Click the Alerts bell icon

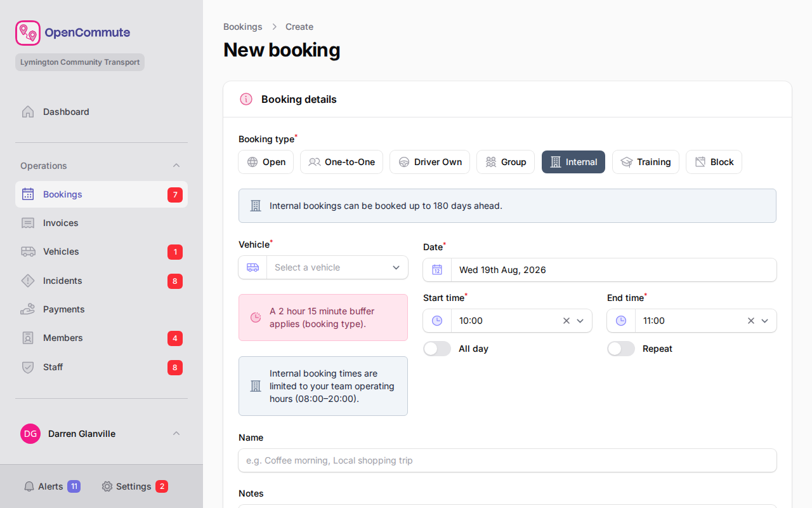(29, 486)
